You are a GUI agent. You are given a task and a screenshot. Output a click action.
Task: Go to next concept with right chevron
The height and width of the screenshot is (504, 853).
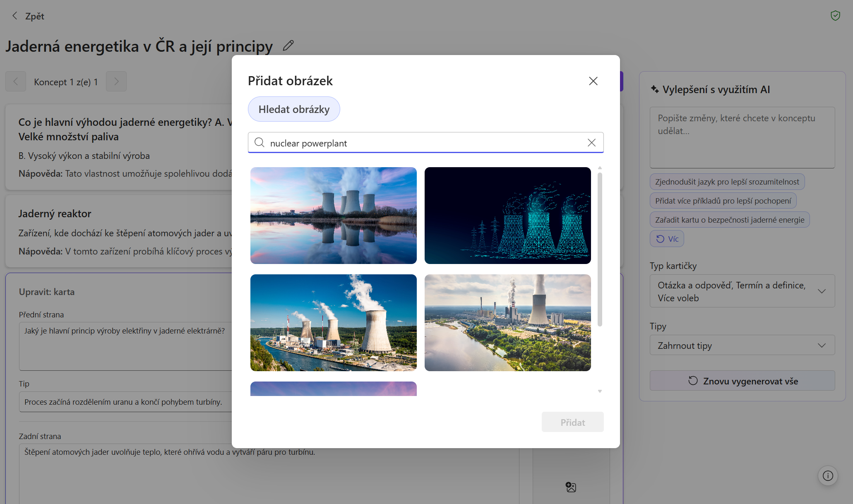click(x=116, y=82)
